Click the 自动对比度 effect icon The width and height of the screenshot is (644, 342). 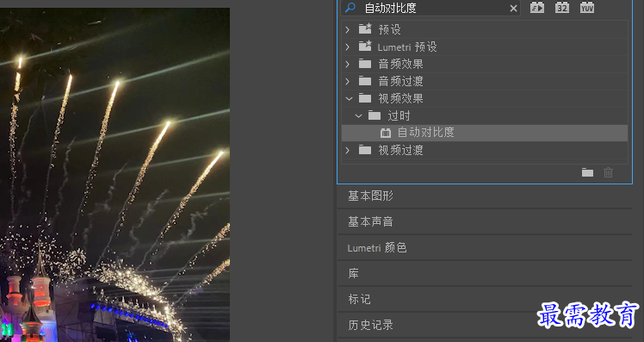(385, 133)
